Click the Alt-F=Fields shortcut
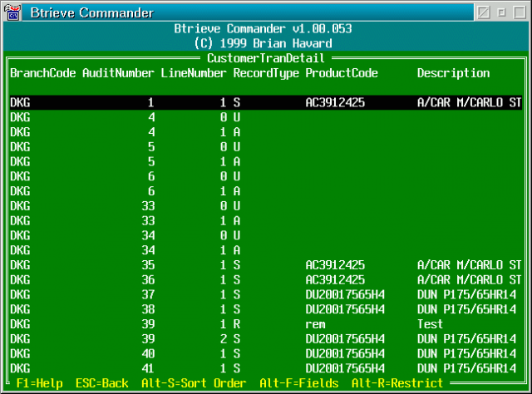 (x=299, y=383)
